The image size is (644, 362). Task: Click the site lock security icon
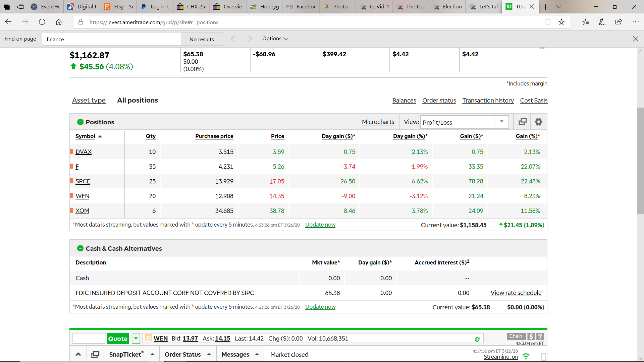[x=80, y=22]
